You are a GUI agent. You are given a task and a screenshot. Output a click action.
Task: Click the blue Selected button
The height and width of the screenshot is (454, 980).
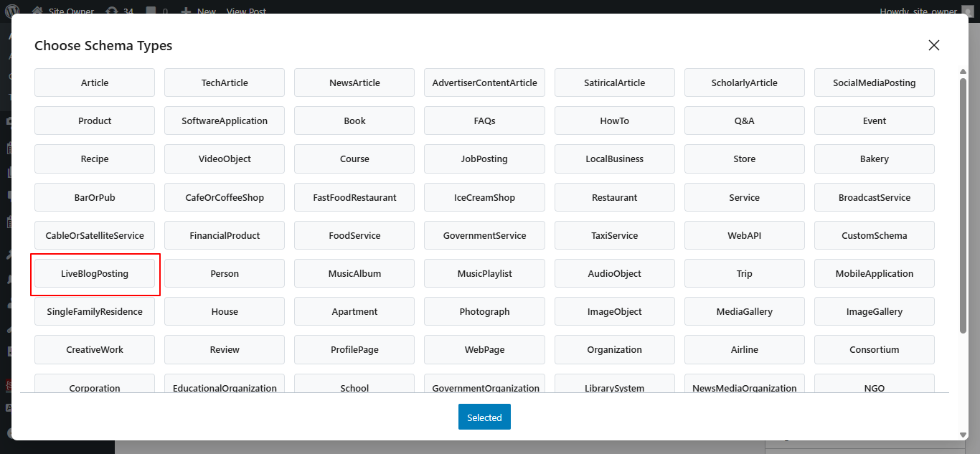click(x=484, y=417)
